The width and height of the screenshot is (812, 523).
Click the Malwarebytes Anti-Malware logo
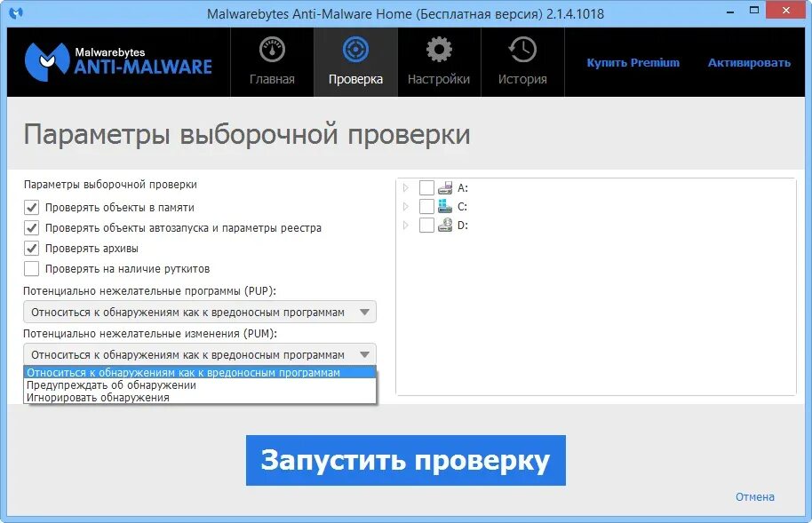click(x=118, y=62)
